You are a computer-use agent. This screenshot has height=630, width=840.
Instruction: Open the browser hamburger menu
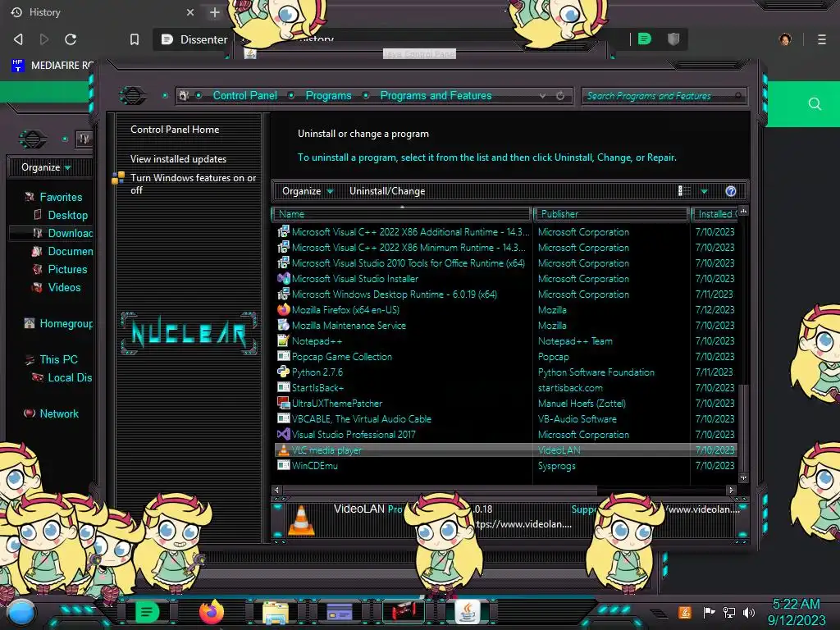point(822,39)
